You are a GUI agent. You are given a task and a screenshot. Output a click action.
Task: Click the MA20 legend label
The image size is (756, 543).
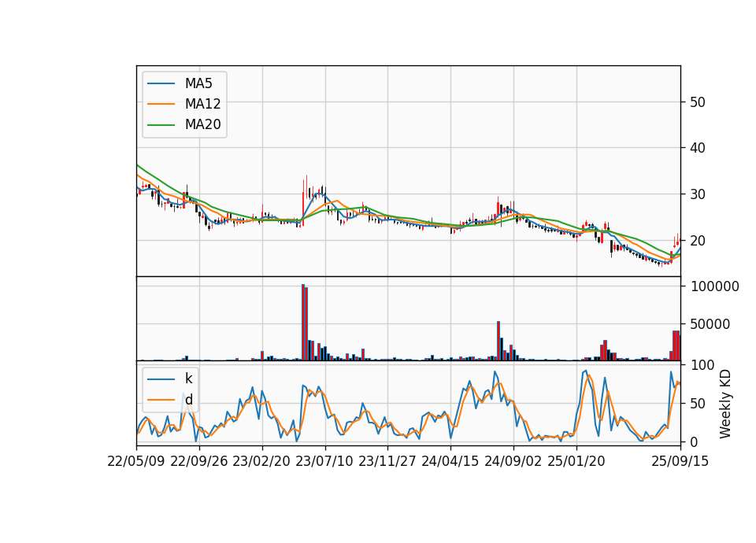202,124
